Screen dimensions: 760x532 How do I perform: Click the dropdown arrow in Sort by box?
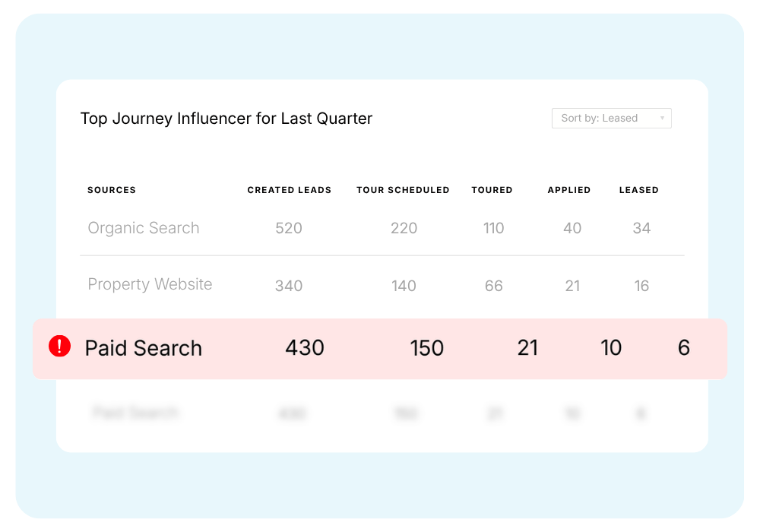point(662,119)
